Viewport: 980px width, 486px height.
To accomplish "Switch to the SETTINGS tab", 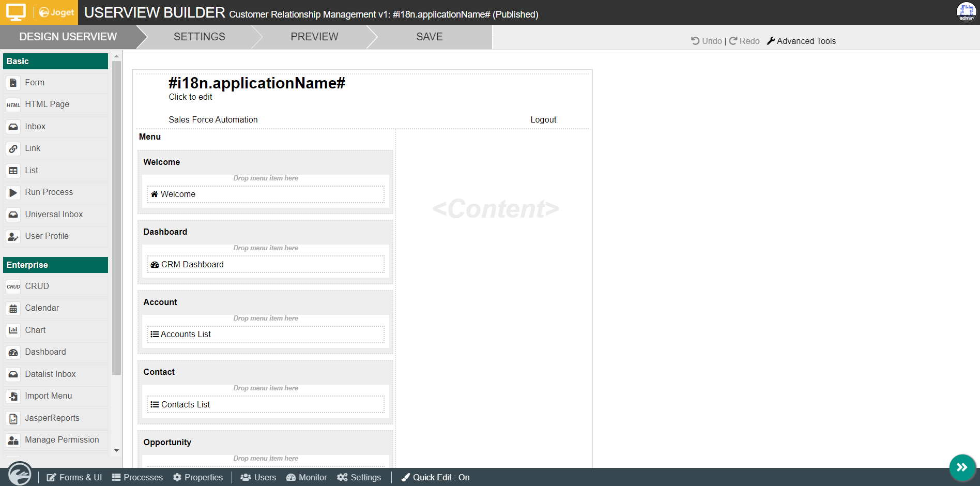I will (199, 36).
